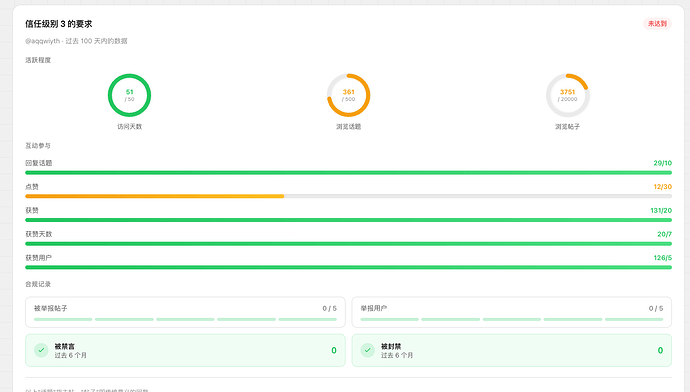Image resolution: width=690 pixels, height=392 pixels.
Task: Click the 合规记录 section heading
Action: click(38, 284)
